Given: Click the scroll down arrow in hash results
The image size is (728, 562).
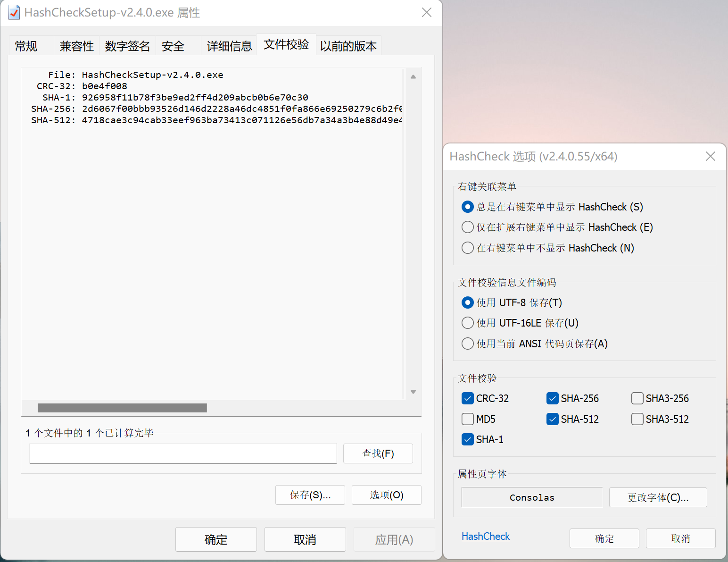Looking at the screenshot, I should point(413,392).
